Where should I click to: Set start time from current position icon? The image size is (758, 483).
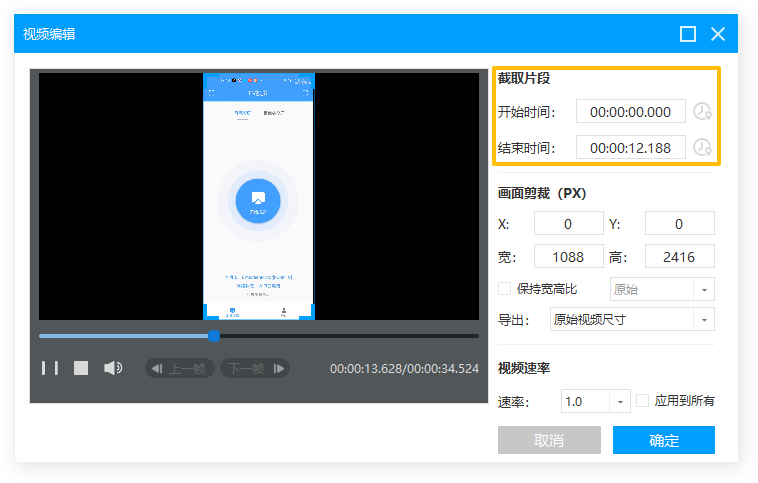[x=703, y=112]
